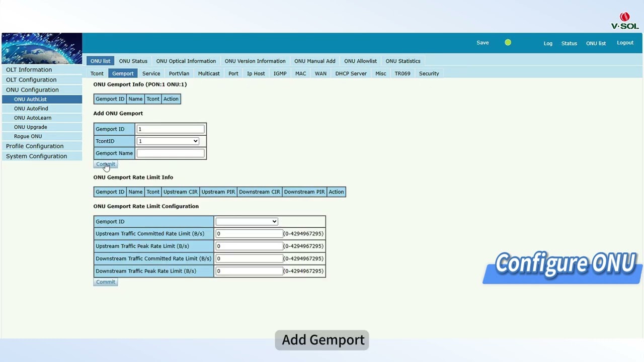Go to ONU list from header
This screenshot has width=644, height=362.
(x=596, y=43)
